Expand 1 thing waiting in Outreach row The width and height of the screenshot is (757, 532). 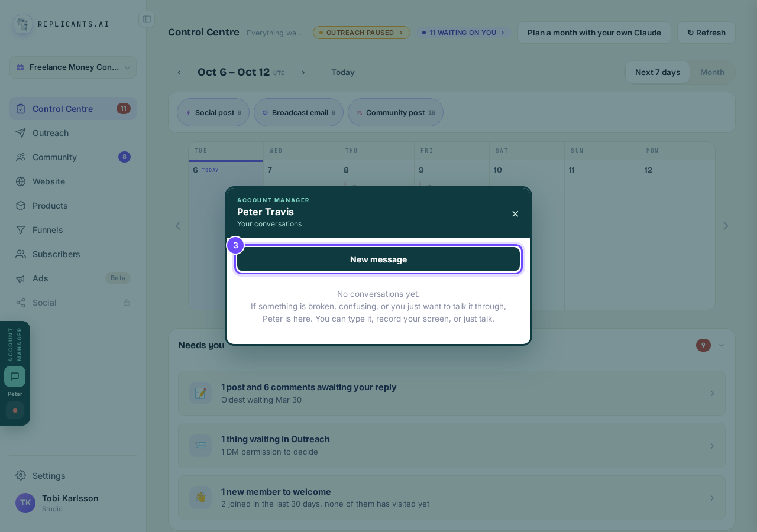pos(452,445)
